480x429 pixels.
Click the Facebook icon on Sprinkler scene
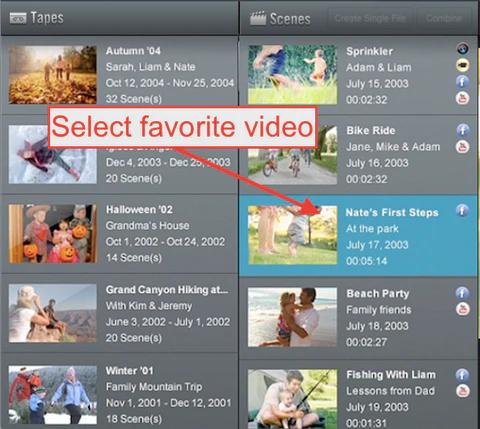pyautogui.click(x=462, y=82)
